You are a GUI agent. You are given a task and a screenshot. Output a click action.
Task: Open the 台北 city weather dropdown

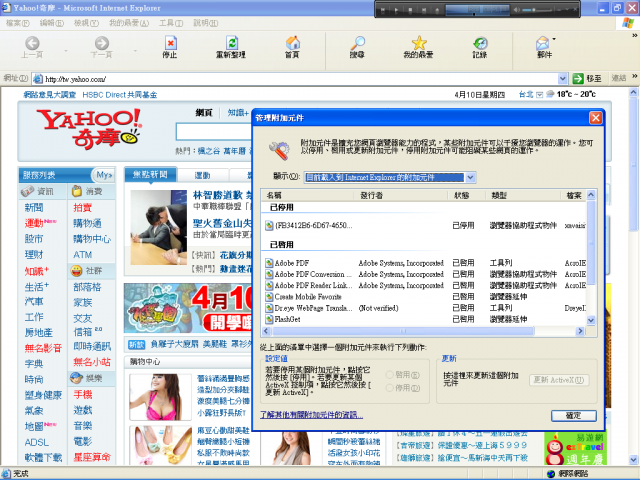539,95
